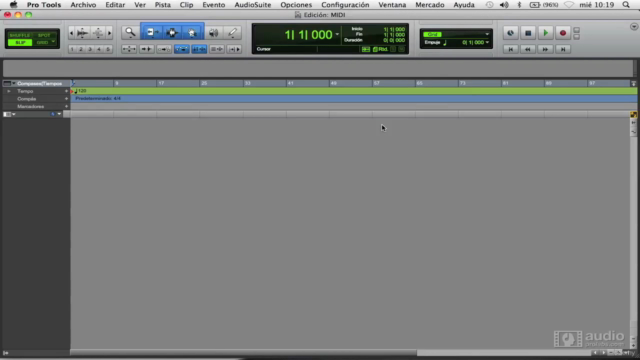
Task: Enable Slip edit mode
Action: 20,42
